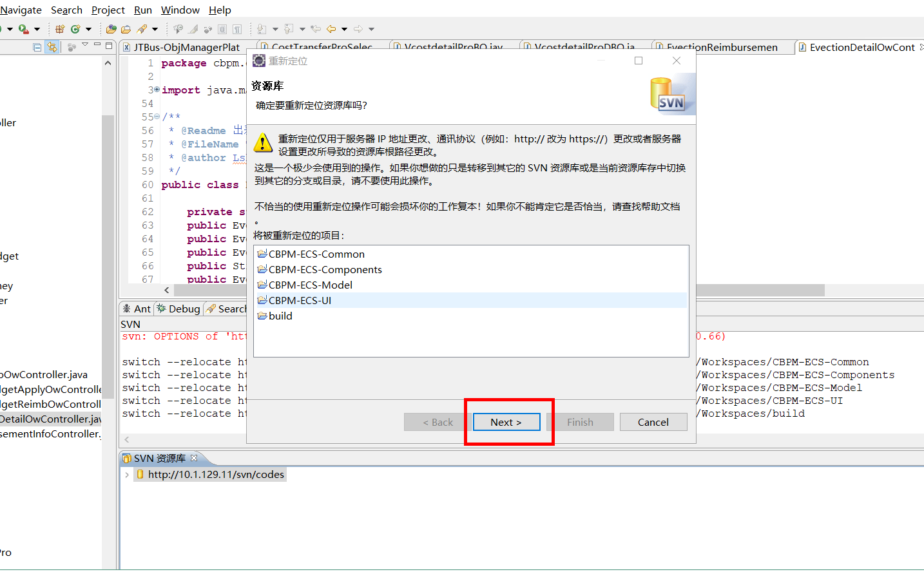Click the yellow Back navigation arrow

(331, 29)
